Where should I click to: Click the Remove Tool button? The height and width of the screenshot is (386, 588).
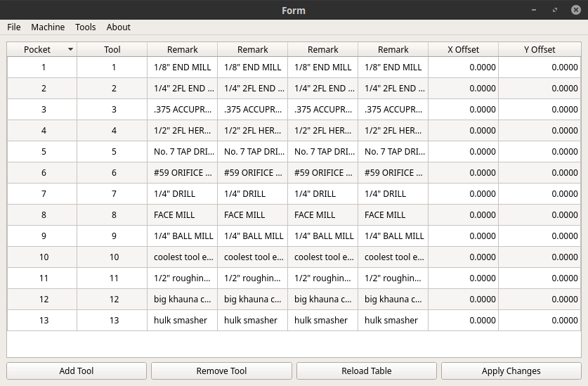pyautogui.click(x=221, y=371)
